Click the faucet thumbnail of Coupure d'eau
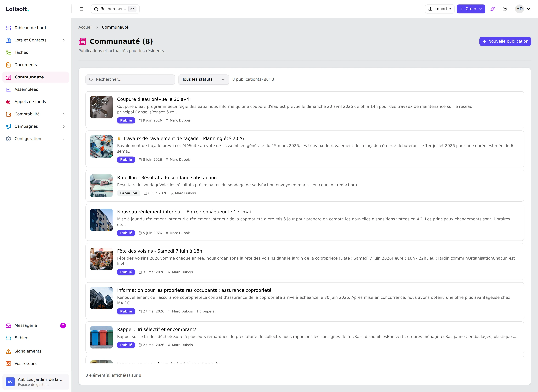This screenshot has width=538, height=392. 101,107
